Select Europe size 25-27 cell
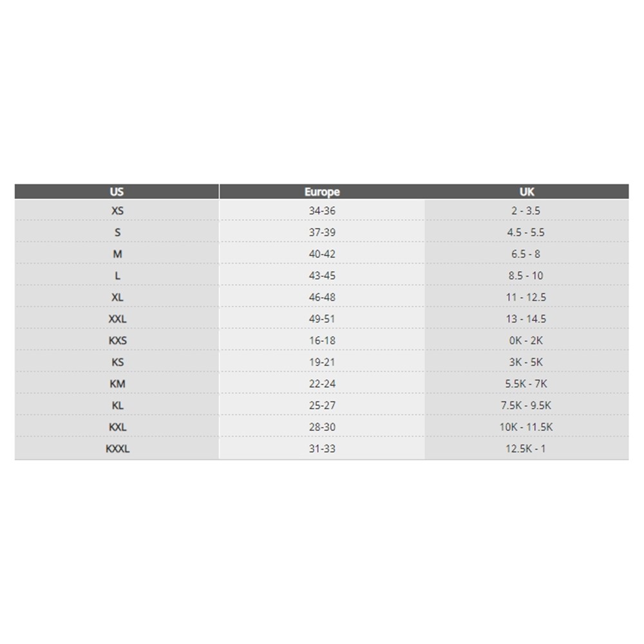This screenshot has width=644, height=644. [322, 406]
